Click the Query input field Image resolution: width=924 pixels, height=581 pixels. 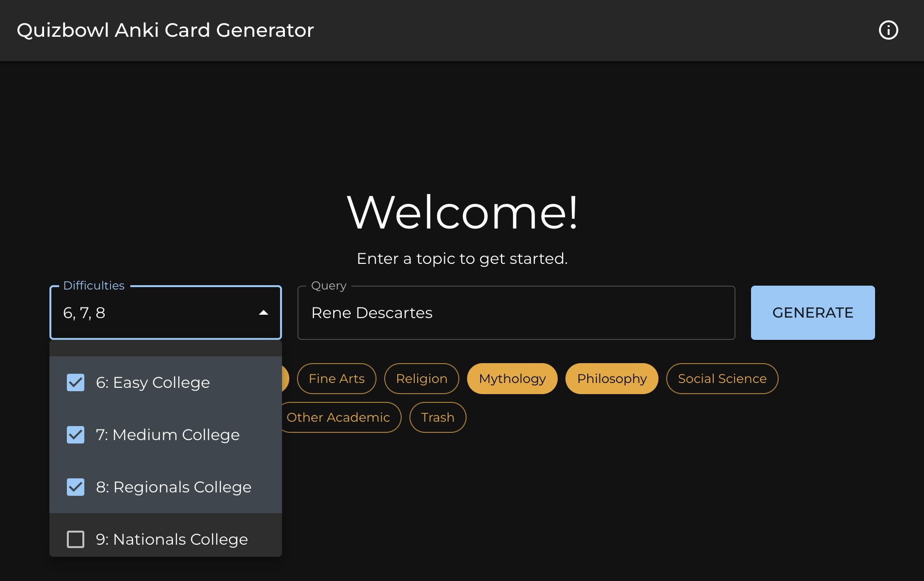(516, 313)
